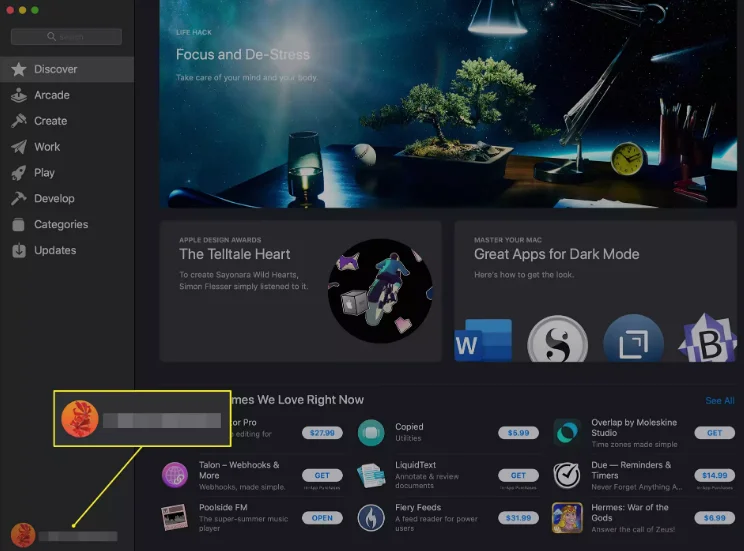
Task: Buy Copied for $5.99
Action: [518, 433]
